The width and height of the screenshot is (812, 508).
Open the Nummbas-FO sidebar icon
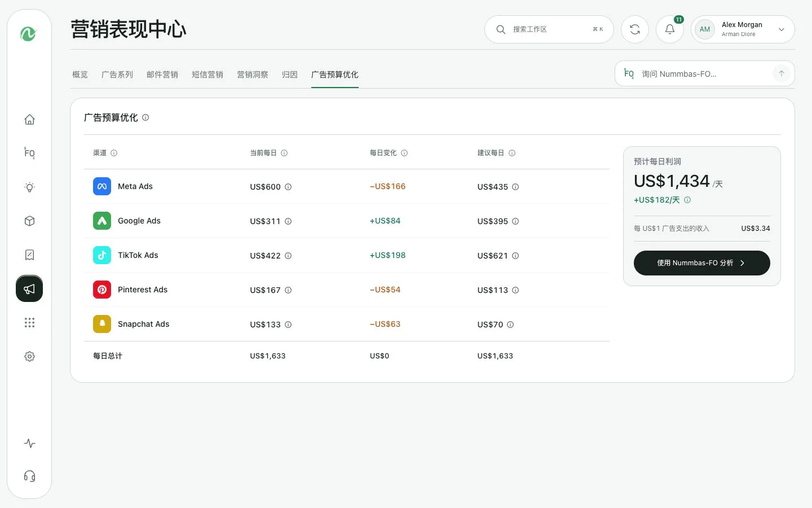(29, 153)
